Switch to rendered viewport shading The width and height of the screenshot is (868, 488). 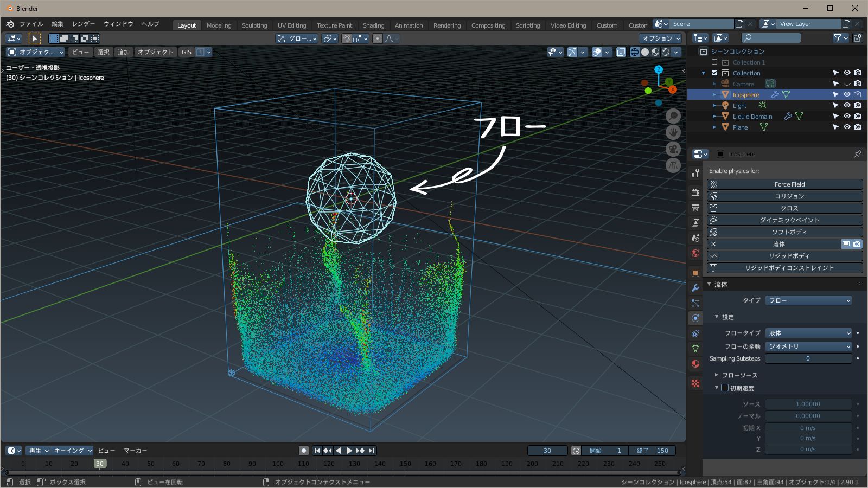click(666, 52)
